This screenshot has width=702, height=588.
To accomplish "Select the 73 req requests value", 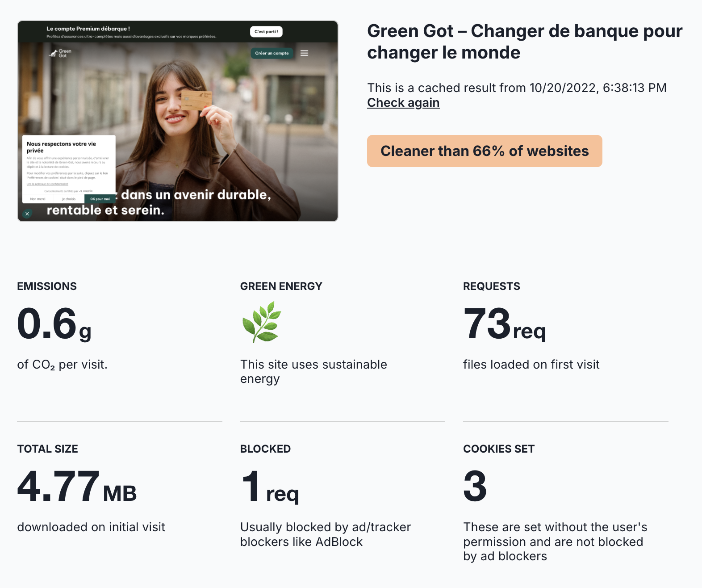I will (505, 323).
